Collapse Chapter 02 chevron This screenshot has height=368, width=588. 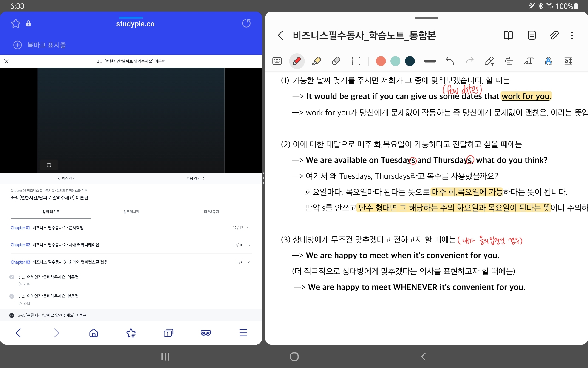[x=248, y=245]
